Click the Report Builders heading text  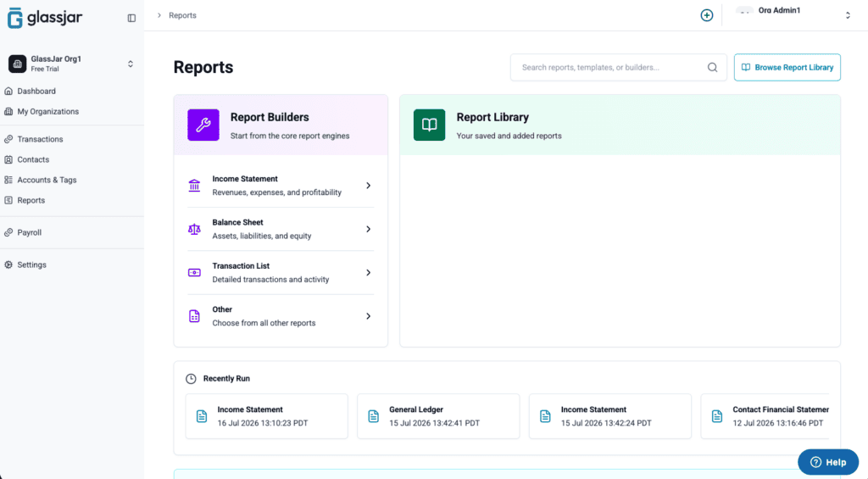point(270,117)
